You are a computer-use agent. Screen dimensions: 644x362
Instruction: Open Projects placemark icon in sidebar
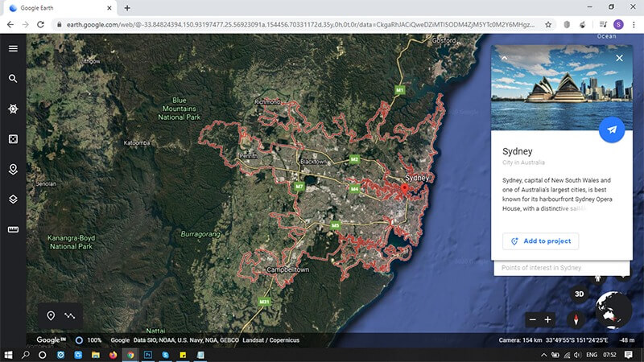coord(13,169)
